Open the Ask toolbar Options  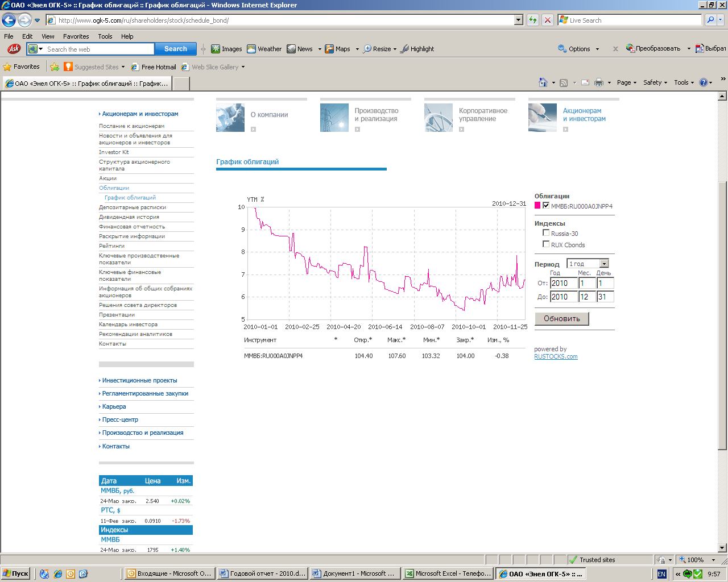click(574, 49)
